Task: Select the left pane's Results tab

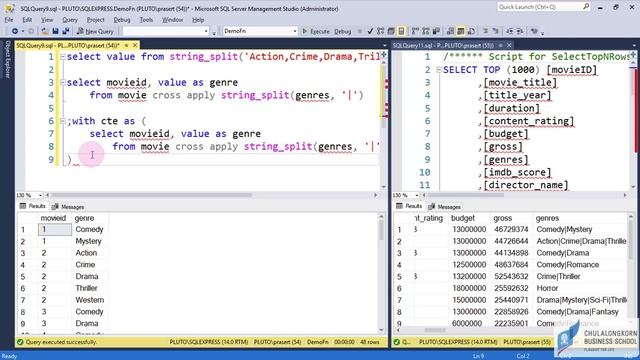Action: pyautogui.click(x=33, y=207)
